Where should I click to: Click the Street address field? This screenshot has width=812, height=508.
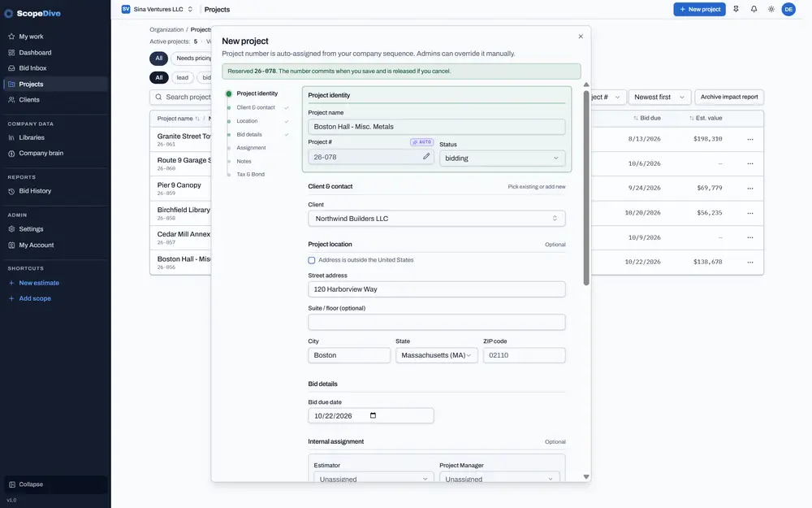[x=437, y=289]
